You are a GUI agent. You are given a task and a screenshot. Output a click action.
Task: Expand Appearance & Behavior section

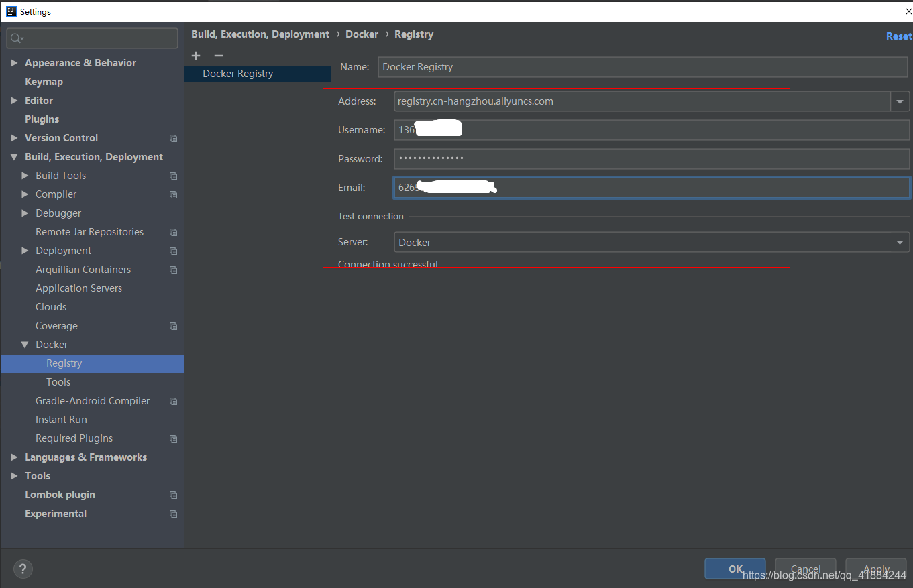[14, 63]
